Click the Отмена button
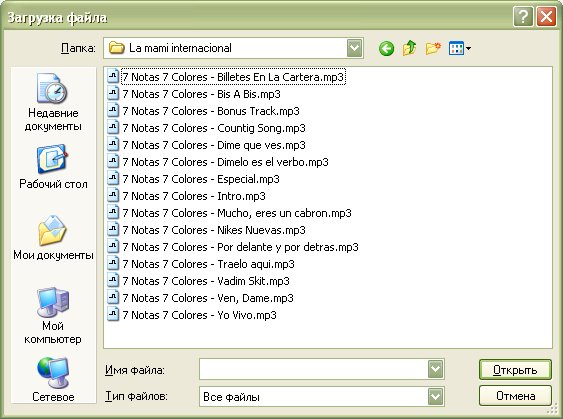This screenshot has width=563, height=419. pos(515,396)
